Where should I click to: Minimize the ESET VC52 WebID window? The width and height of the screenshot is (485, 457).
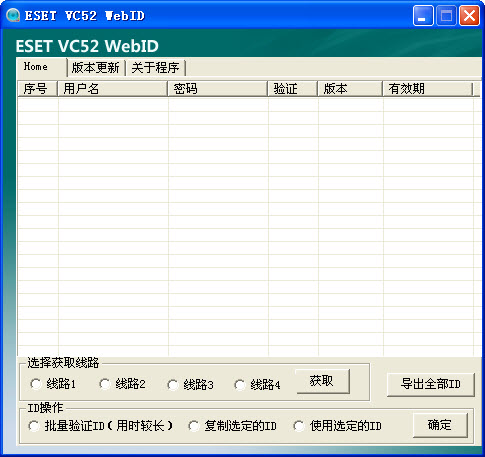(423, 15)
